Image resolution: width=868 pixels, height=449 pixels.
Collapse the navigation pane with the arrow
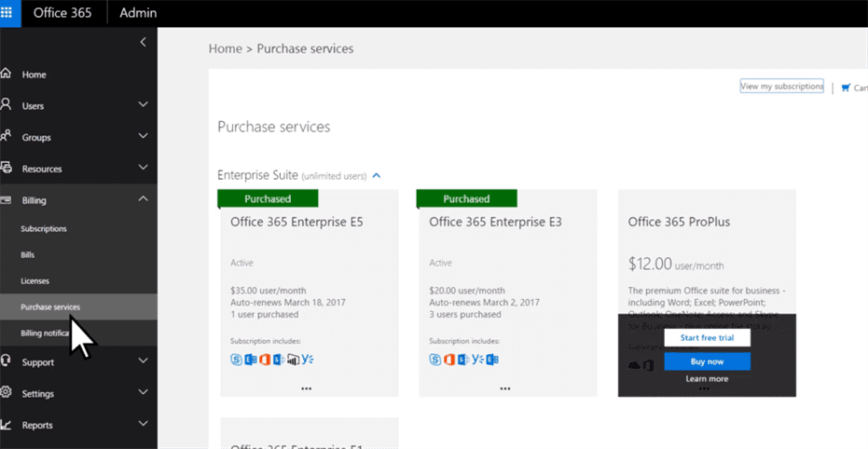(143, 42)
